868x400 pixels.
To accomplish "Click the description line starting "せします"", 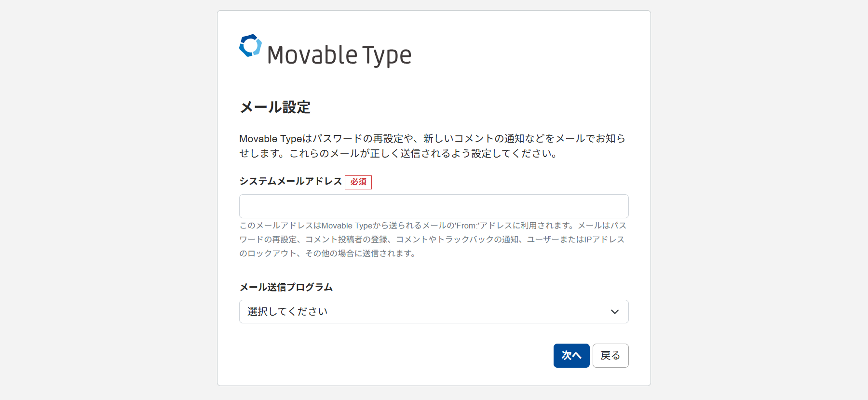I will click(398, 154).
